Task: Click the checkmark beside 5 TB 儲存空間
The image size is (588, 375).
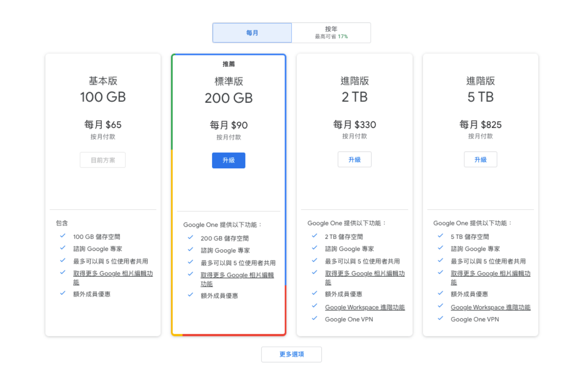Action: coord(440,236)
